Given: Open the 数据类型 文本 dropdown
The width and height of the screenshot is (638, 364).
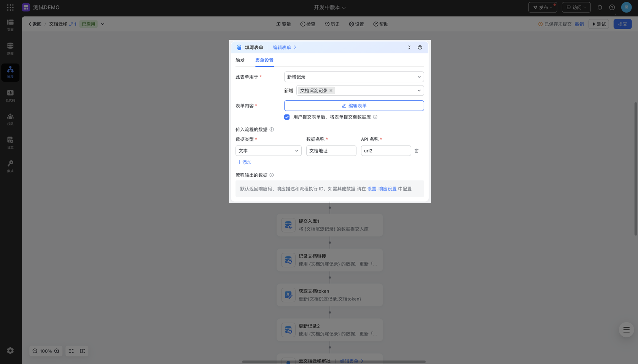Looking at the screenshot, I should coord(269,151).
